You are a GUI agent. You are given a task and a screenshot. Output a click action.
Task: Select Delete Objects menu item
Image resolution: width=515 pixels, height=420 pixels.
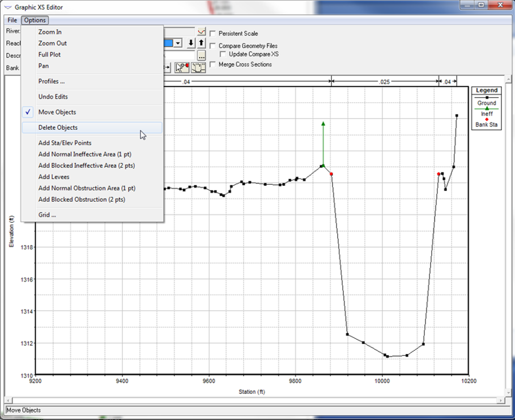click(92, 128)
